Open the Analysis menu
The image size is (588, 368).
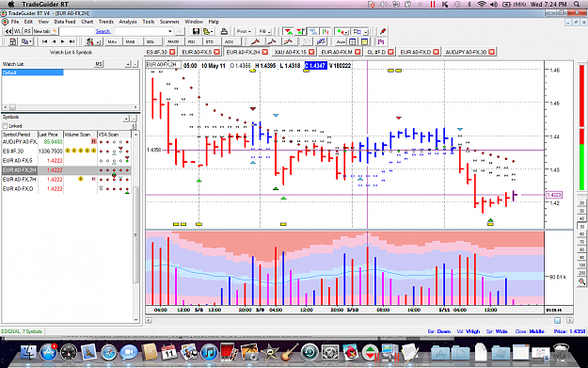pyautogui.click(x=128, y=22)
